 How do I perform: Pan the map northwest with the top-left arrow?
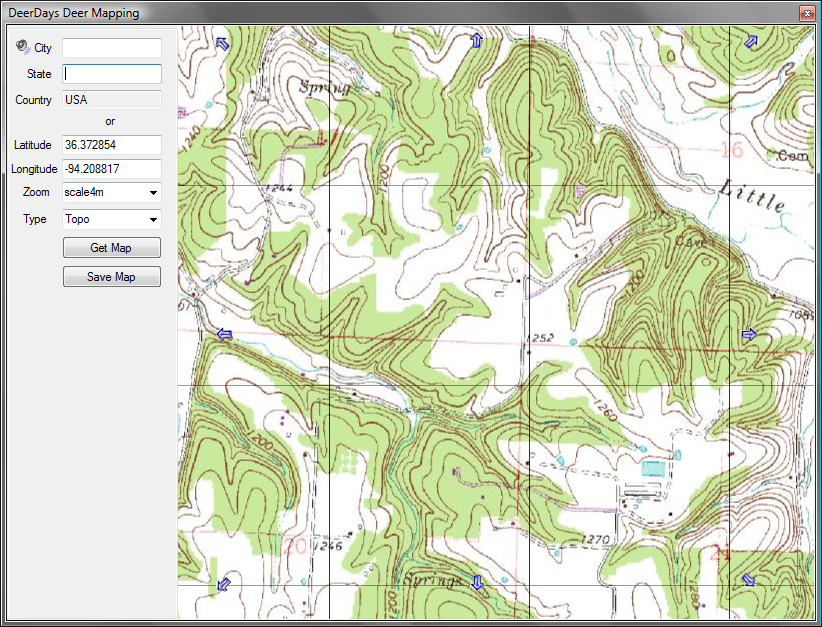pos(222,43)
